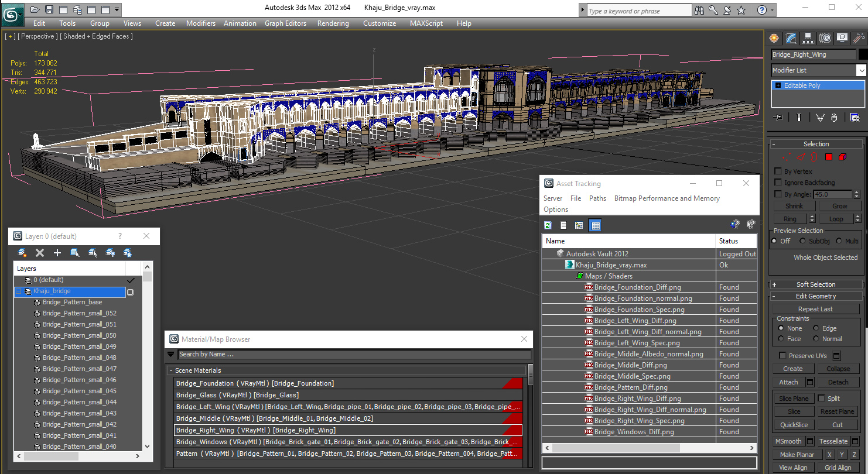Click the Pin Stack icon

pyautogui.click(x=778, y=118)
